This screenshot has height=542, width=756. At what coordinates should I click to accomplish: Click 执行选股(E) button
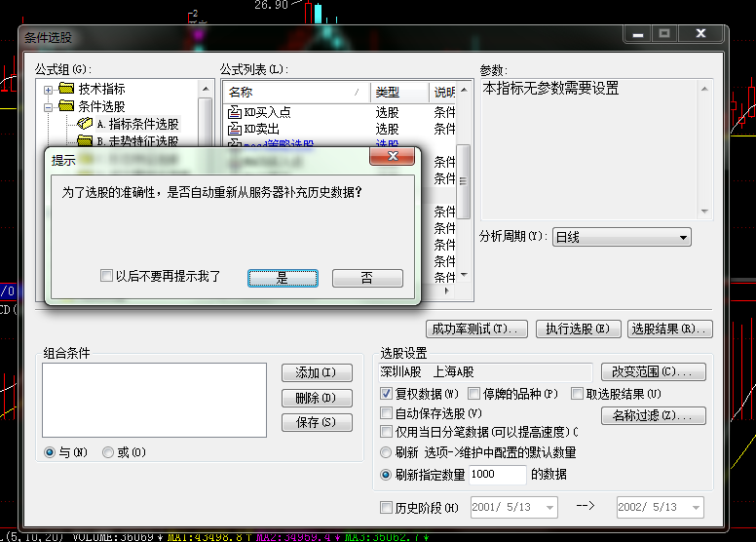pyautogui.click(x=577, y=329)
